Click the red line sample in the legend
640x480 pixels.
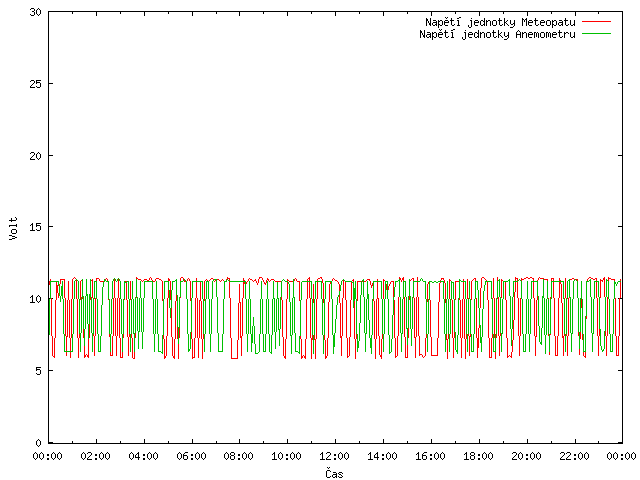(596, 22)
